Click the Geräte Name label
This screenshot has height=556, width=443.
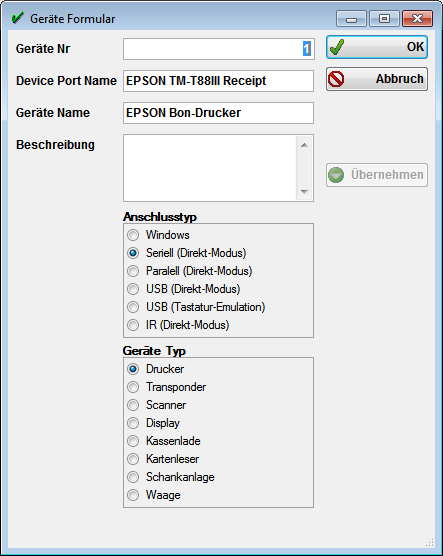53,112
